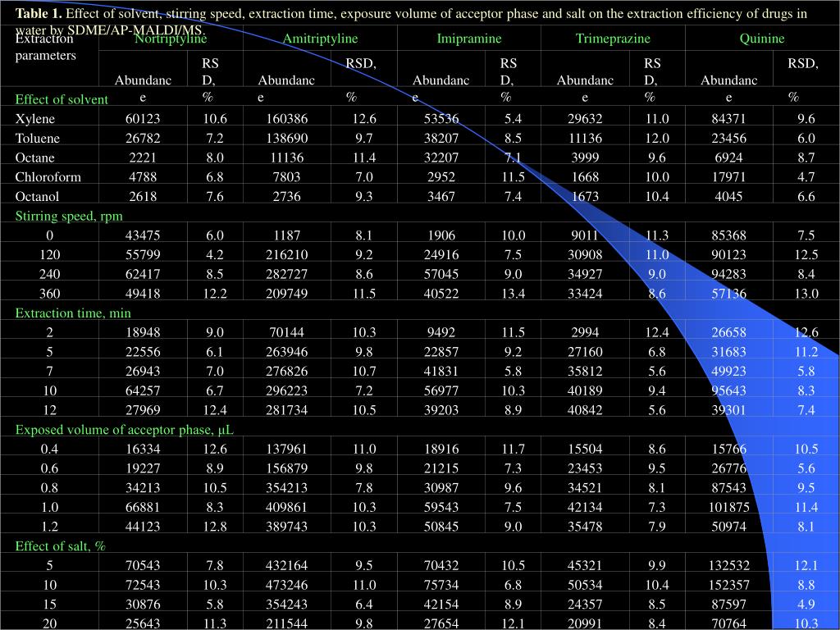Select Octanol Imipramine abundance 3467
The height and width of the screenshot is (630, 840).
pos(441,197)
